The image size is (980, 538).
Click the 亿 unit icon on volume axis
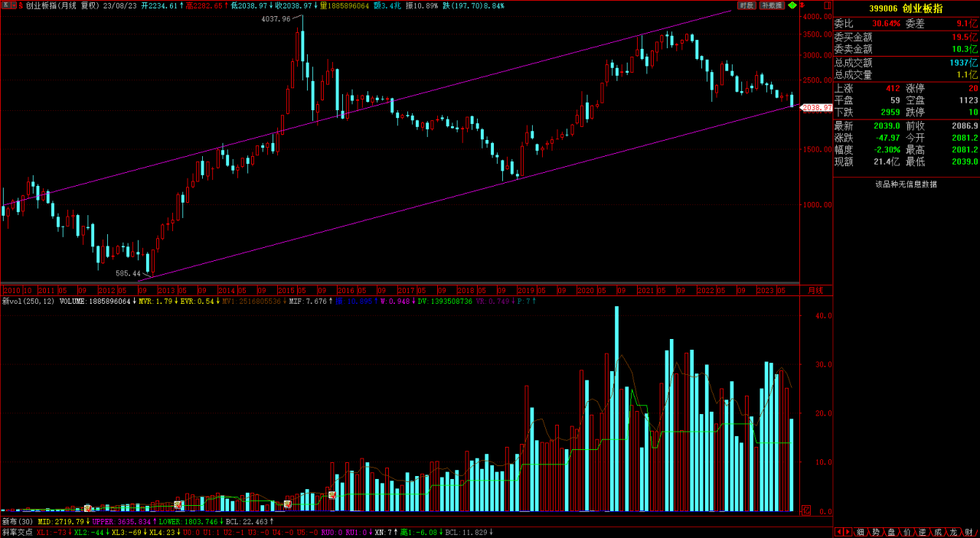(805, 510)
